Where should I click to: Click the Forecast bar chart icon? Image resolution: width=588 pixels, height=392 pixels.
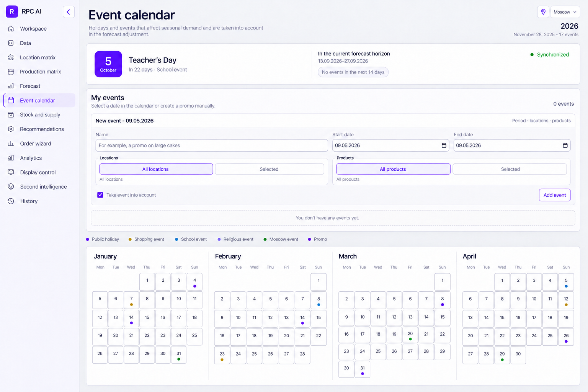[11, 86]
